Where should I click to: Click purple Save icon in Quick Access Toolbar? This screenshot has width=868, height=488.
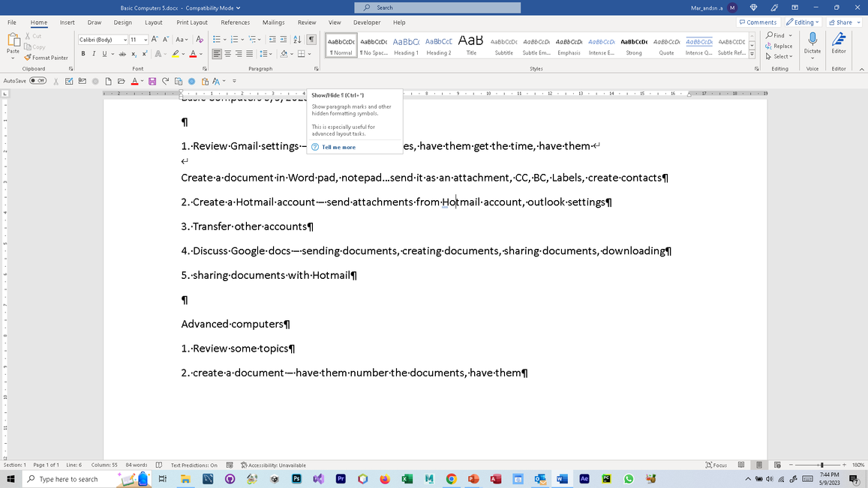[152, 81]
